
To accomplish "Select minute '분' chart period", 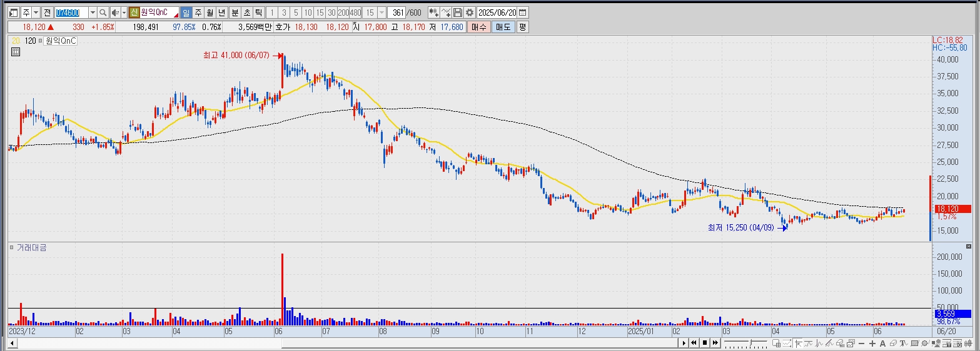I will click(x=235, y=12).
